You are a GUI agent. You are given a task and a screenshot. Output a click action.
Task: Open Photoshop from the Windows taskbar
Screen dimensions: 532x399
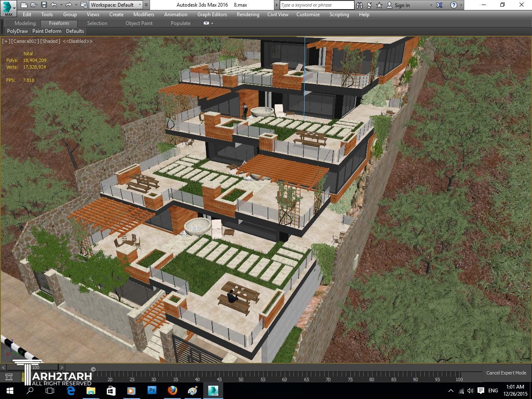[x=152, y=391]
